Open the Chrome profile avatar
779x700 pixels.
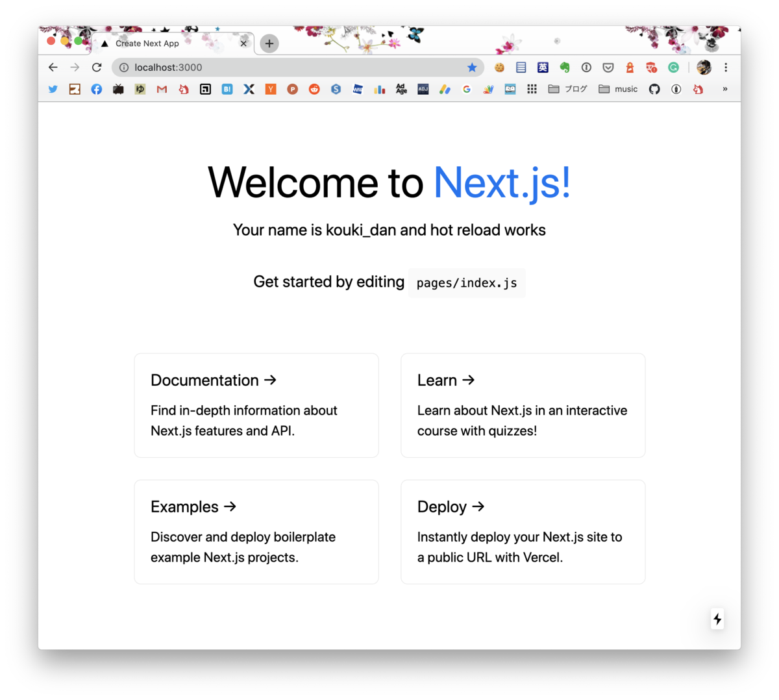(x=704, y=67)
